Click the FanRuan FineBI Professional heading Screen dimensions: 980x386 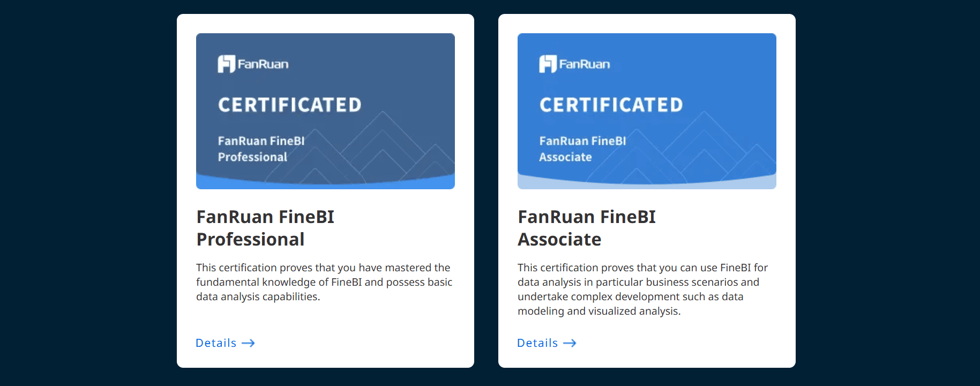tap(265, 228)
